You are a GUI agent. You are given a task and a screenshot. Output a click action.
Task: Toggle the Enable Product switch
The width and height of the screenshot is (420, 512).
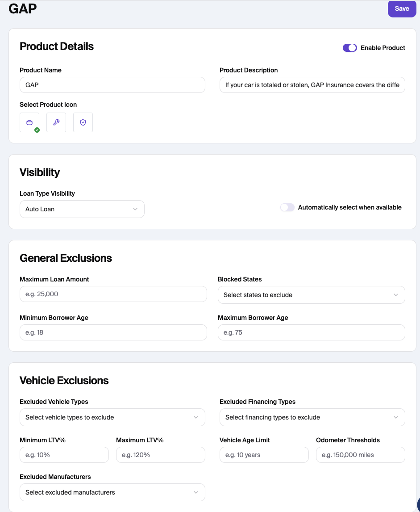tap(349, 48)
